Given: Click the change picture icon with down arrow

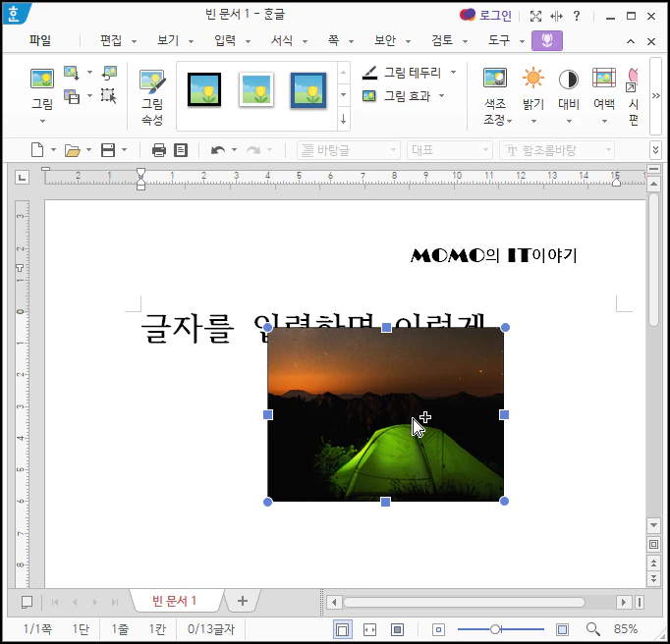Looking at the screenshot, I should click(72, 73).
